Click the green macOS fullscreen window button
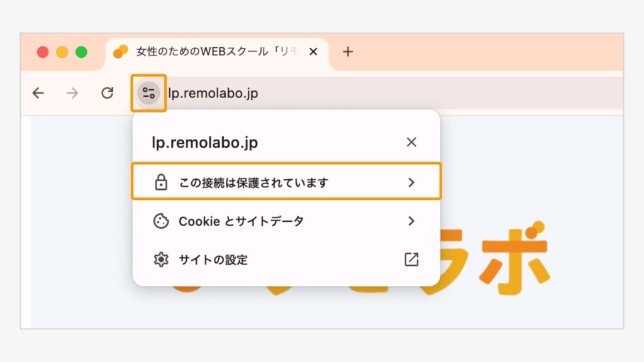The height and width of the screenshot is (362, 644). (81, 52)
